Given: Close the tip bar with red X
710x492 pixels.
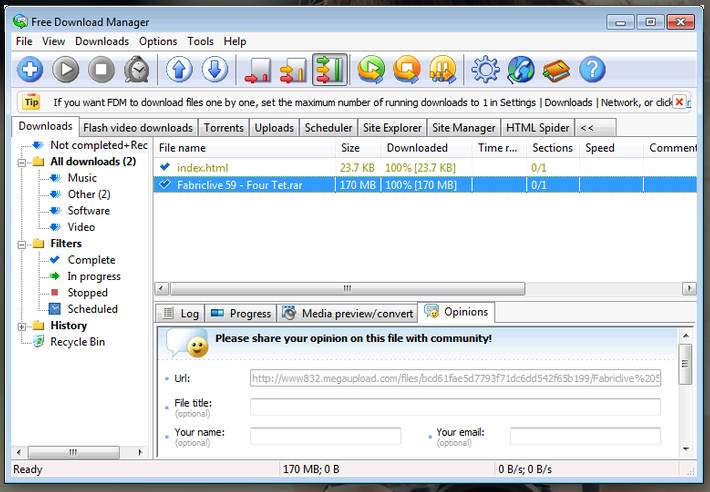Looking at the screenshot, I should (679, 102).
